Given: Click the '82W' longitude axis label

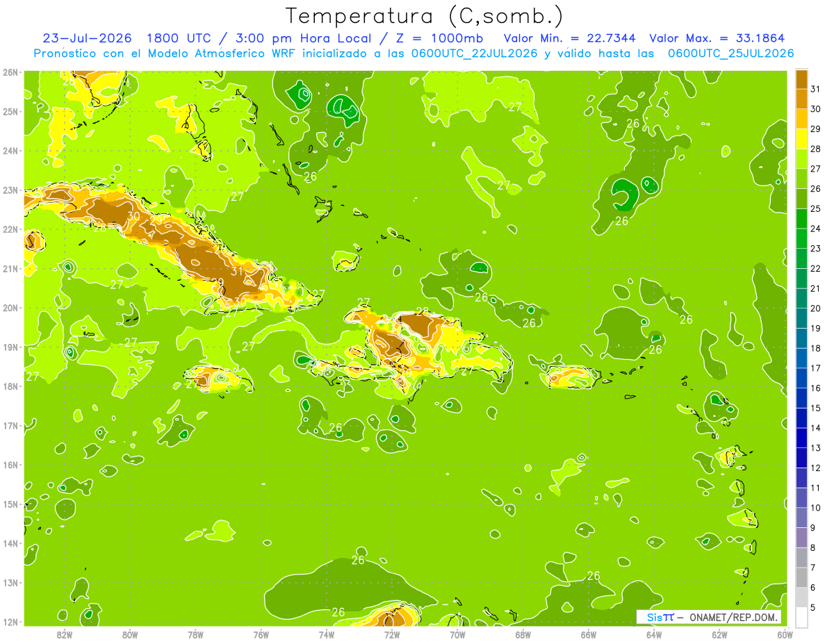Looking at the screenshot, I should 65,634.
